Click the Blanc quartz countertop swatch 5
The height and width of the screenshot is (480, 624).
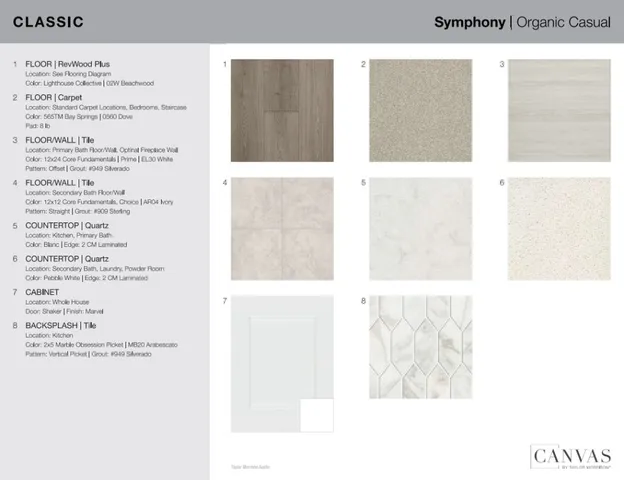pyautogui.click(x=419, y=229)
